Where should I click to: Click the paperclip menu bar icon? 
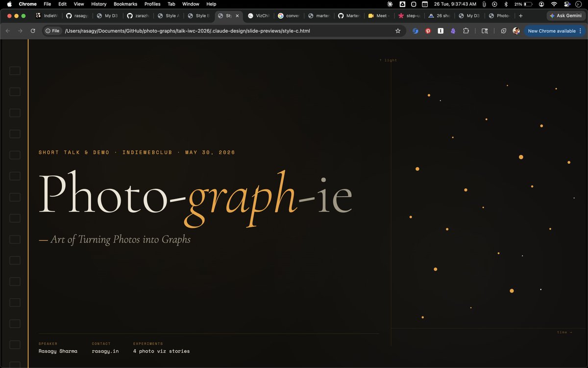coord(484,4)
